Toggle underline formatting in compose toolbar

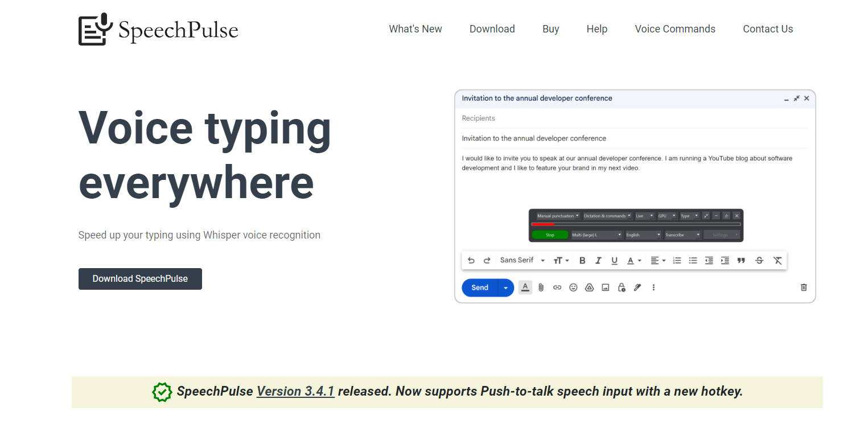(x=614, y=260)
